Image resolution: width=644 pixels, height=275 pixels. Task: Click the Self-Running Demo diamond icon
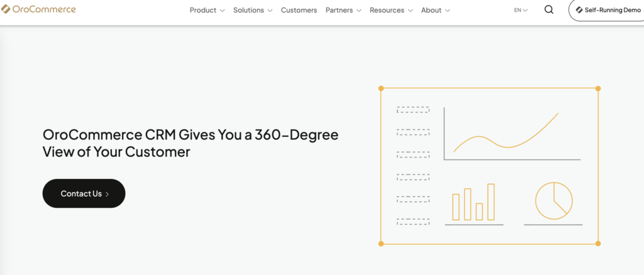point(579,10)
